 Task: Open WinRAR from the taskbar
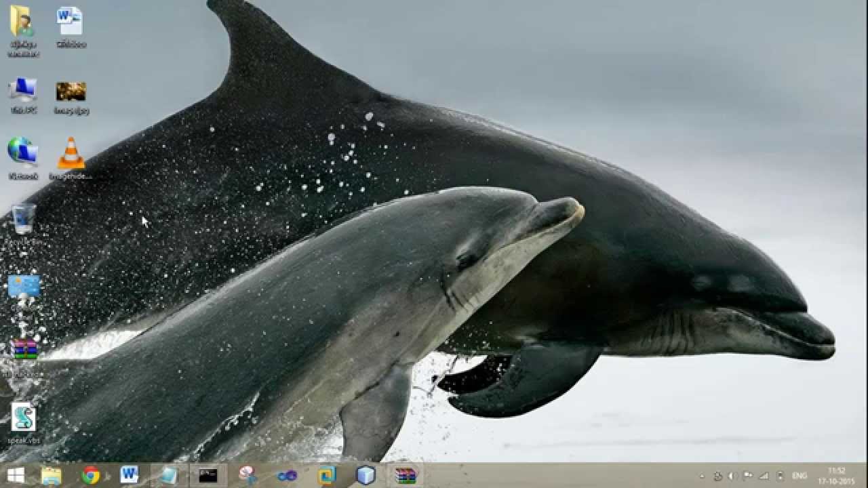[x=405, y=475]
